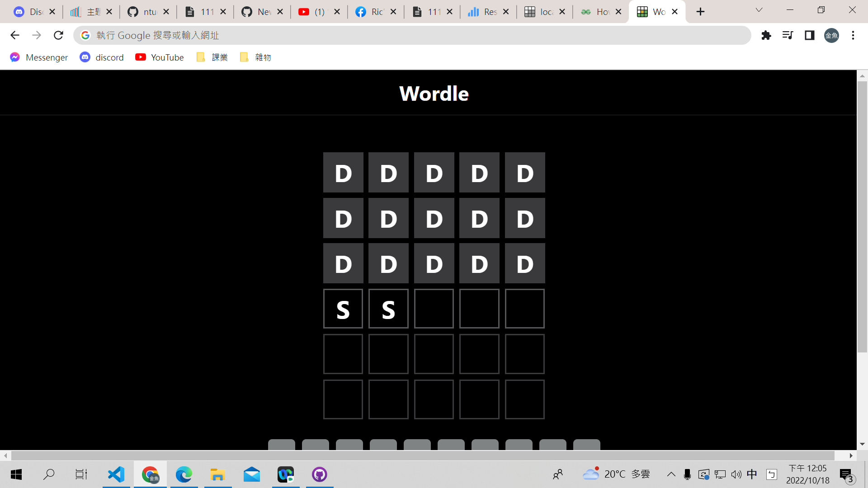Click the browser forward arrow
The image size is (868, 488).
[37, 35]
